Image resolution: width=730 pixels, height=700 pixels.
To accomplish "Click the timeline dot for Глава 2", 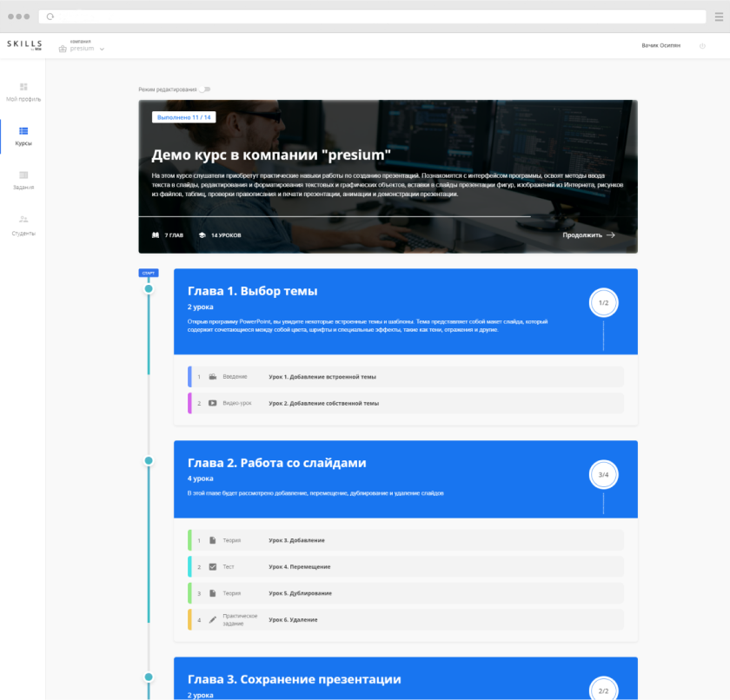I will click(149, 460).
